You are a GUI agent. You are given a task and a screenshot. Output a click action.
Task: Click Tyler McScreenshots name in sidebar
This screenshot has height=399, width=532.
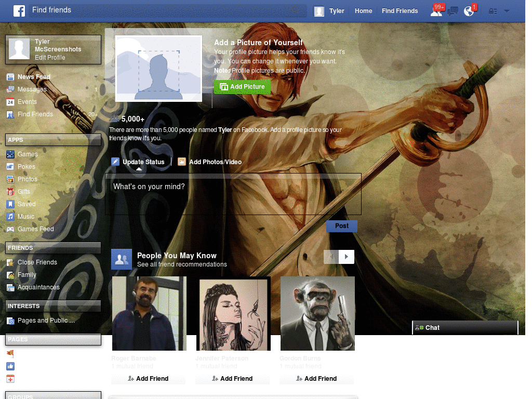pos(58,46)
